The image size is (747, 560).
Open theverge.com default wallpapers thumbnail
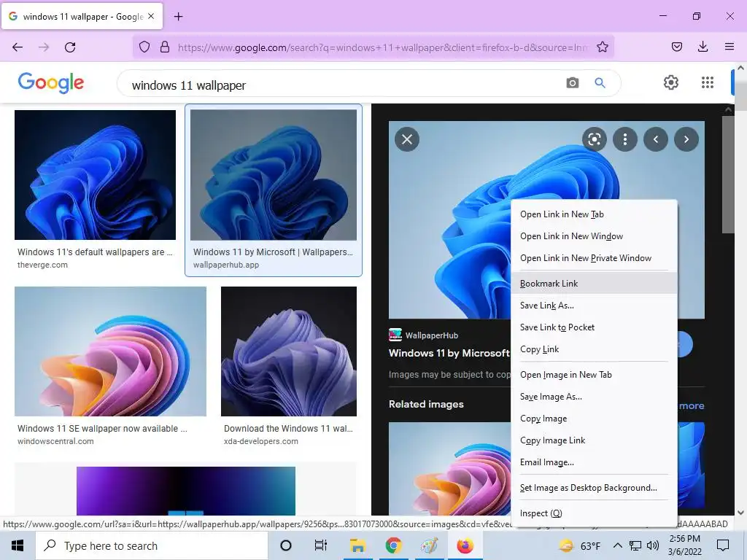pos(95,175)
